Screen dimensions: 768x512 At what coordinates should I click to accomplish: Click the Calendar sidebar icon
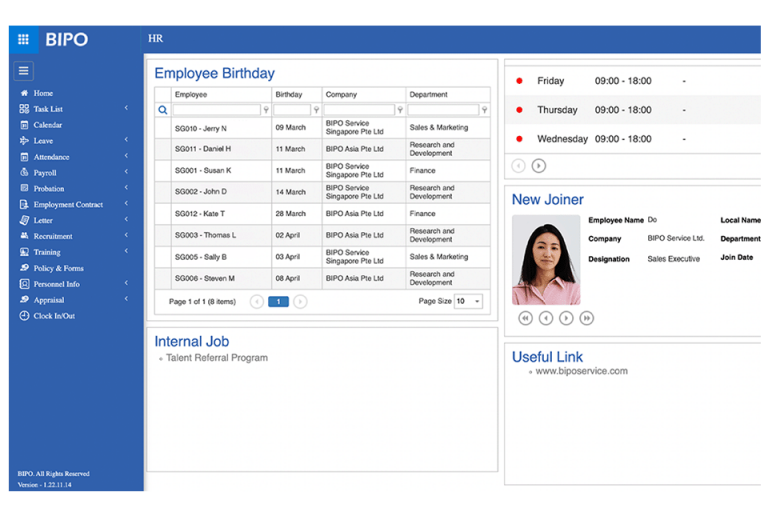[x=24, y=125]
